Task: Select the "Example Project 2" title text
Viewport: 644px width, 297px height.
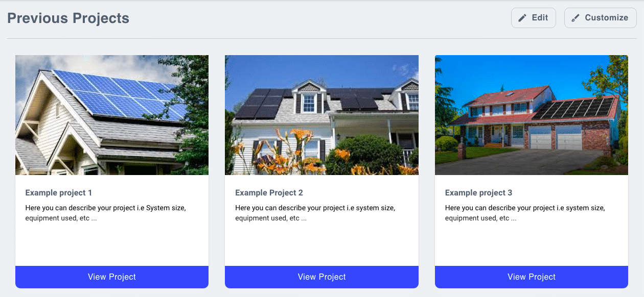Action: [x=269, y=193]
